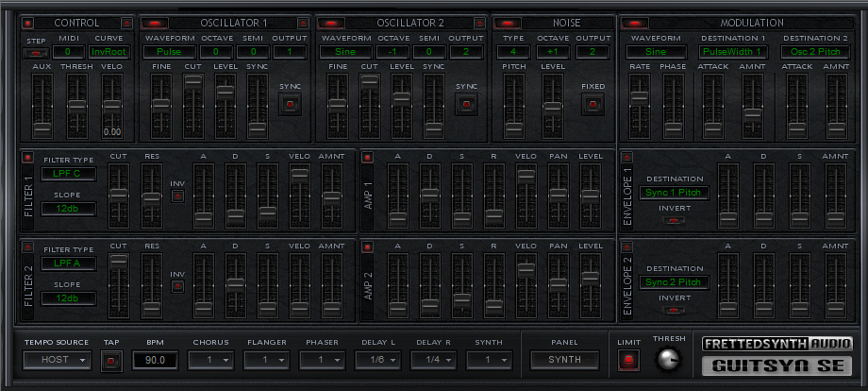Click the PANEL SYNTH button
This screenshot has height=391, width=868.
click(x=564, y=360)
